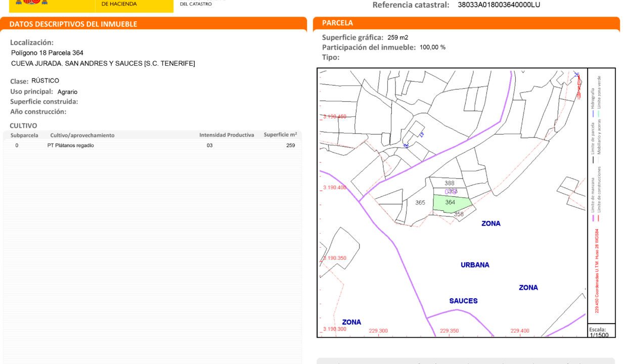Image resolution: width=627 pixels, height=364 pixels.
Task: Click the 'Escala: 1/1500' scale box
Action: point(601,331)
